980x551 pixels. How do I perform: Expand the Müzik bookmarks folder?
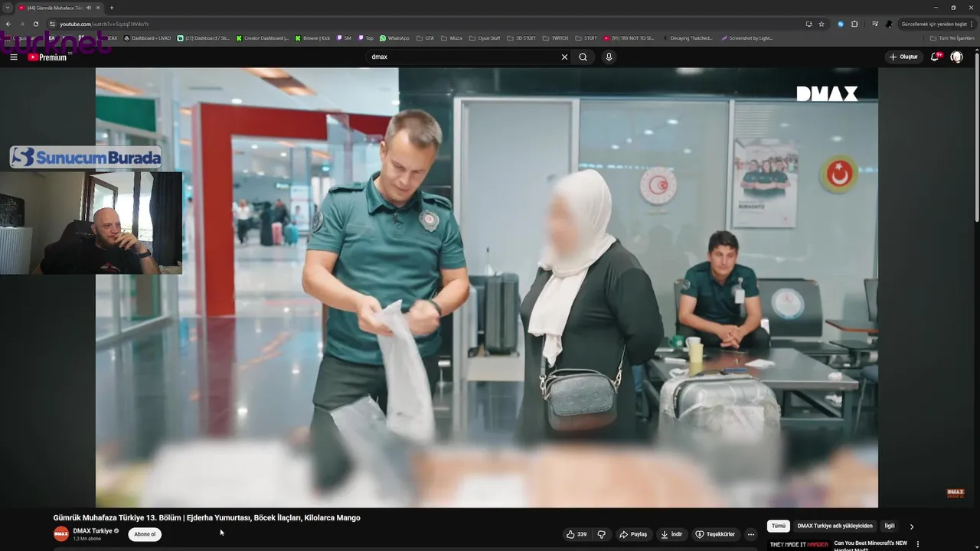click(x=452, y=37)
